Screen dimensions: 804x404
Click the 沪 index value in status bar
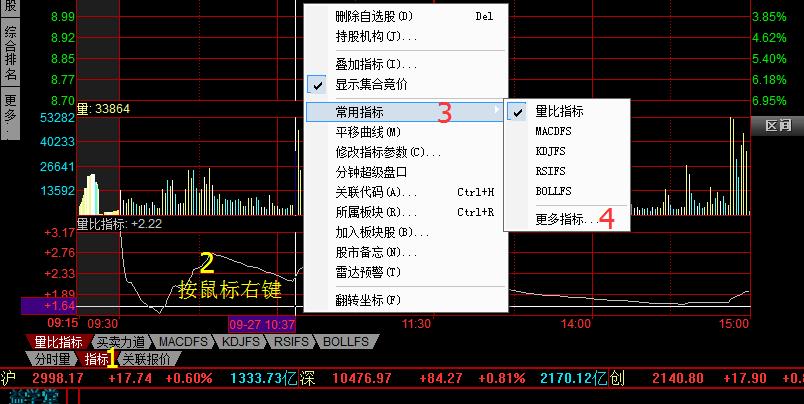pos(58,378)
